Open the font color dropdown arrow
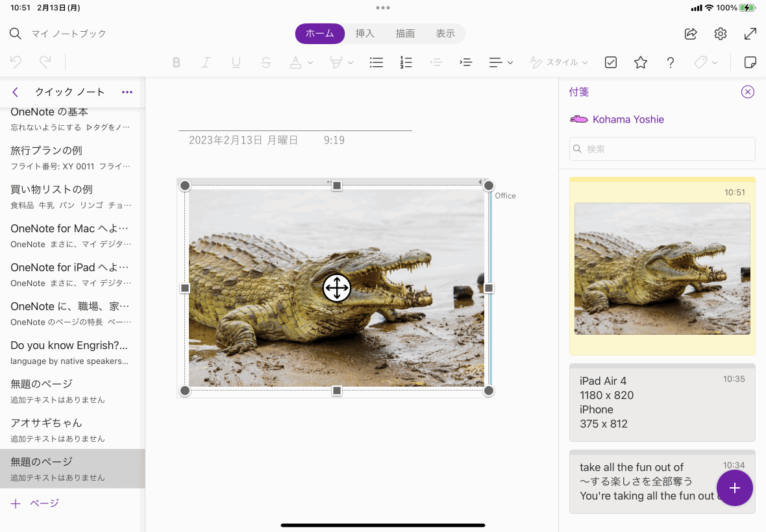Viewport: 766px width, 532px height. (x=310, y=63)
